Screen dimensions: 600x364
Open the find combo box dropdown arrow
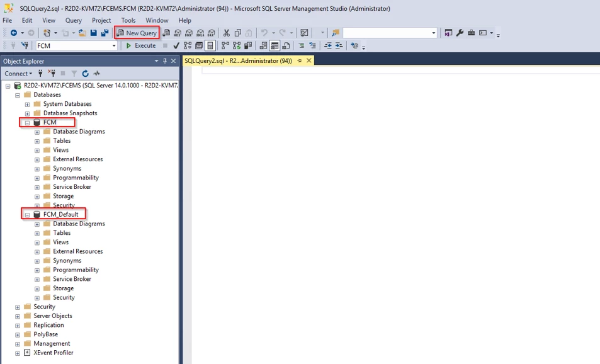(434, 33)
